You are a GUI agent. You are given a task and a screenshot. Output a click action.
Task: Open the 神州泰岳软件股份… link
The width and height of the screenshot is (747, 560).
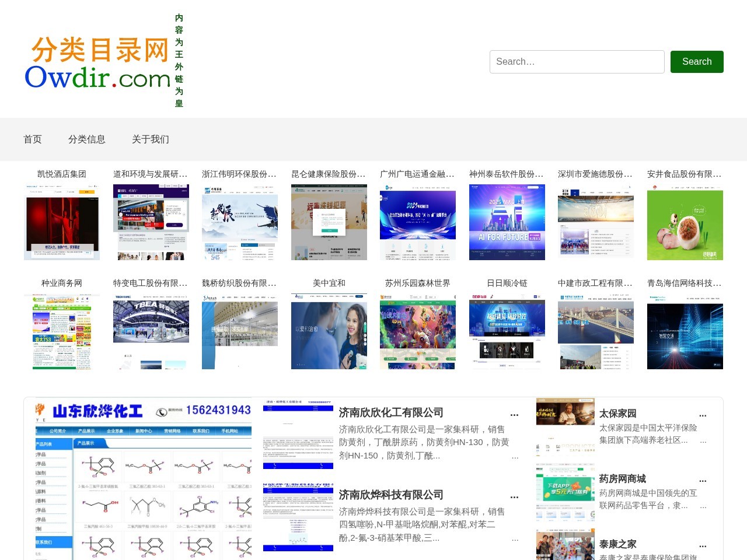[507, 174]
